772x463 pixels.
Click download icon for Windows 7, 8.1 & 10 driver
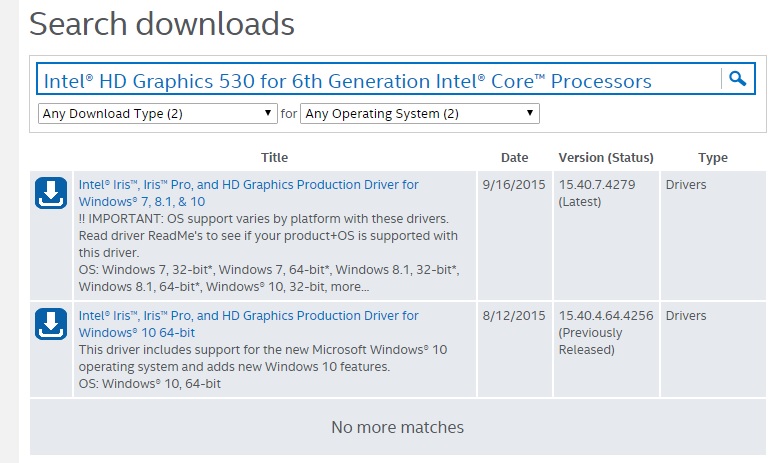[x=51, y=194]
